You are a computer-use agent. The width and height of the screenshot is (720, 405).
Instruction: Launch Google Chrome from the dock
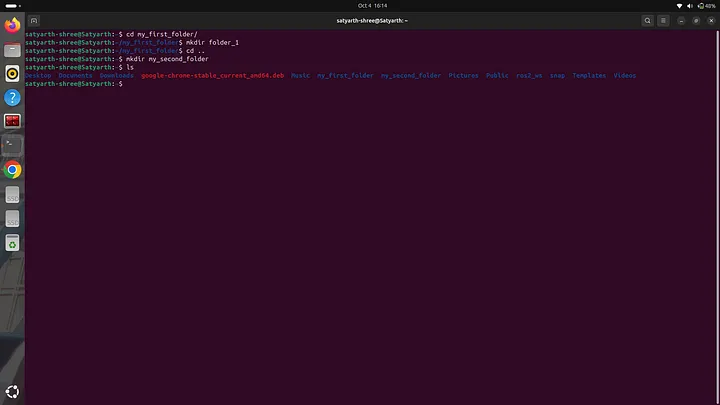pyautogui.click(x=12, y=170)
